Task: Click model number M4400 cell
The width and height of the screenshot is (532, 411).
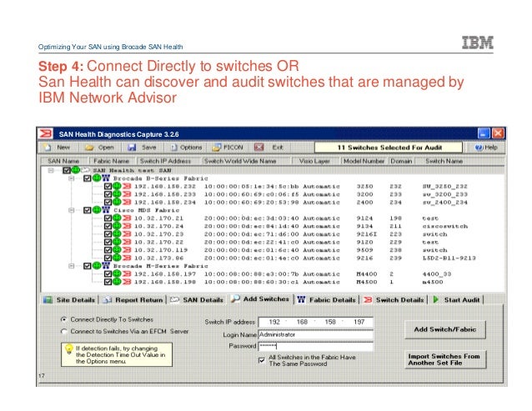Action: tap(366, 274)
